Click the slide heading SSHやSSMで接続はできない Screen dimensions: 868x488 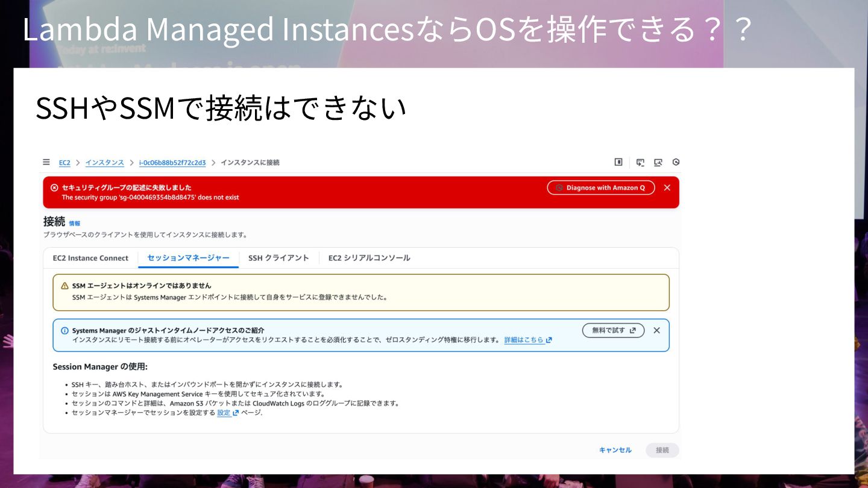tap(221, 108)
